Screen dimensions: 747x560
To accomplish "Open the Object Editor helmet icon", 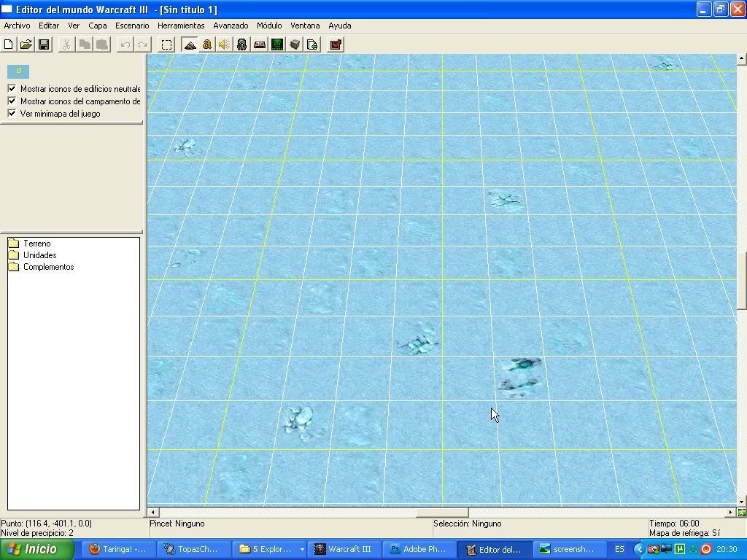I will 242,44.
